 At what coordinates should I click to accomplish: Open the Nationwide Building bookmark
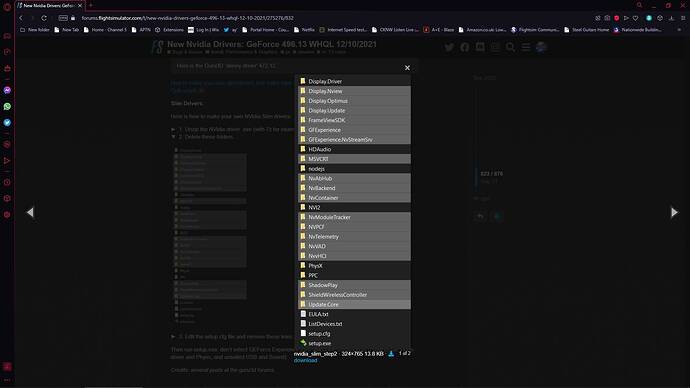637,30
